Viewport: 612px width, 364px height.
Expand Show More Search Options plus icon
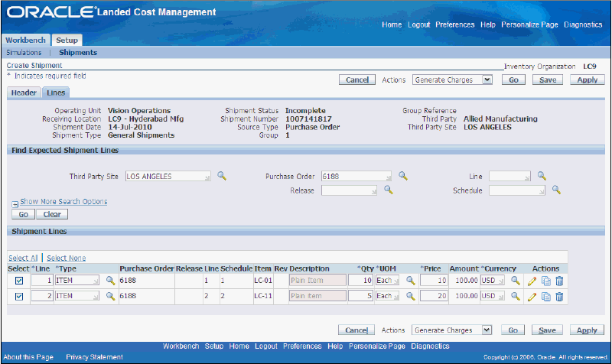click(x=15, y=204)
